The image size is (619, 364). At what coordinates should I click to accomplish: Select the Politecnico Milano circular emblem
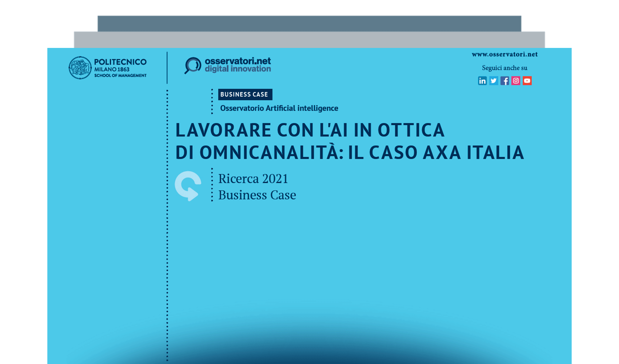click(80, 67)
